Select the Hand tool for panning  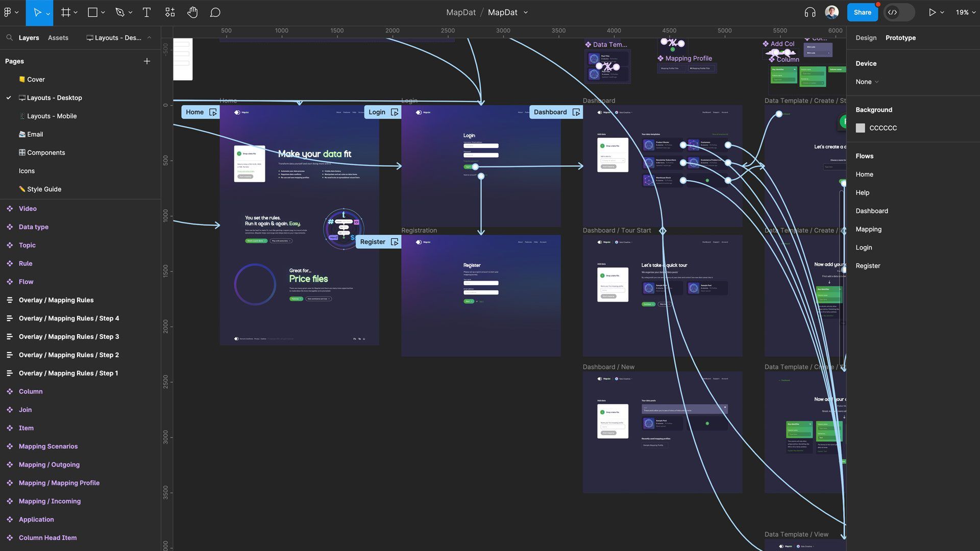(x=192, y=12)
